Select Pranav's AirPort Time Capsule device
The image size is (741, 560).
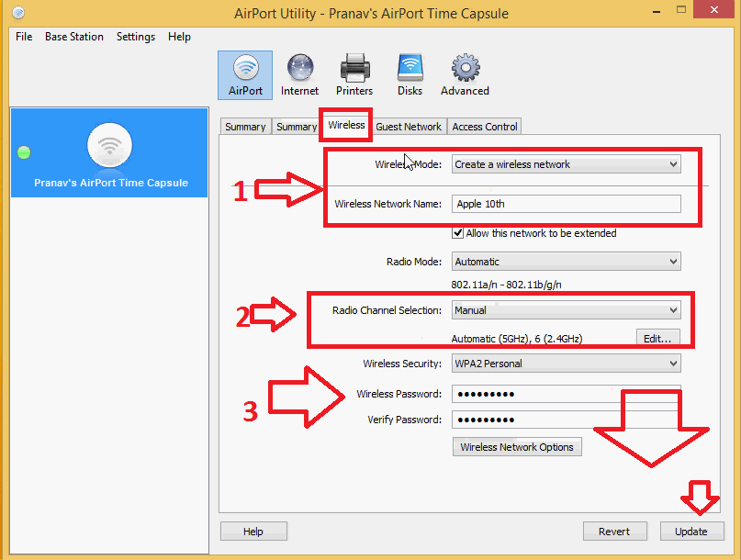110,153
